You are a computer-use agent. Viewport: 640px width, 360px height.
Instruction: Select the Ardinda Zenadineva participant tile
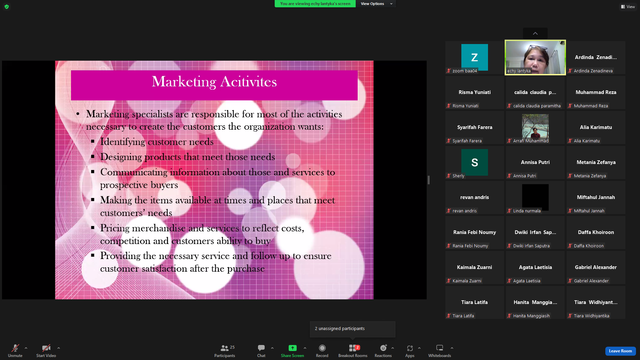596,58
